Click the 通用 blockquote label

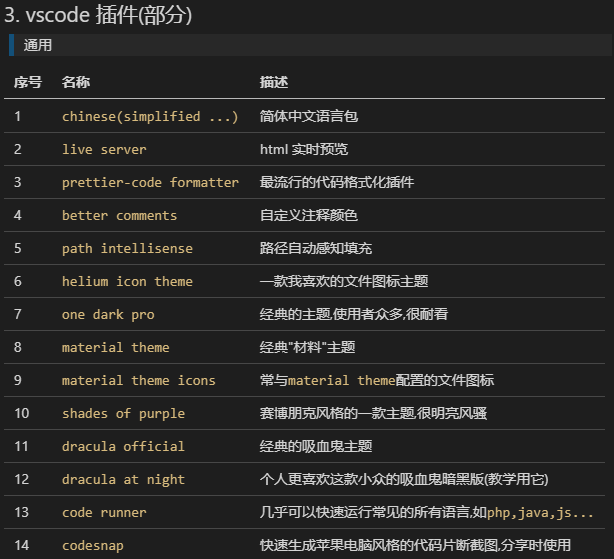38,45
